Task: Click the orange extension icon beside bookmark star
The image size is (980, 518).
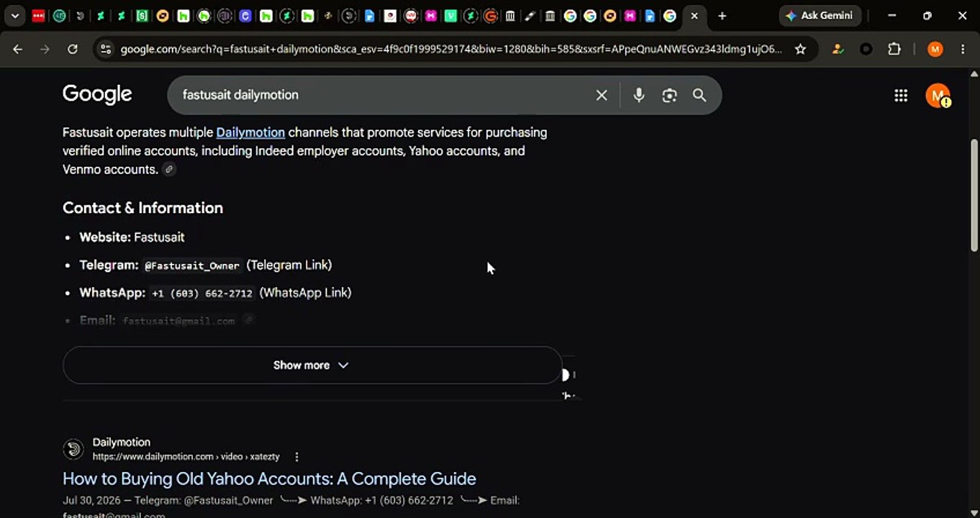Action: pos(837,49)
